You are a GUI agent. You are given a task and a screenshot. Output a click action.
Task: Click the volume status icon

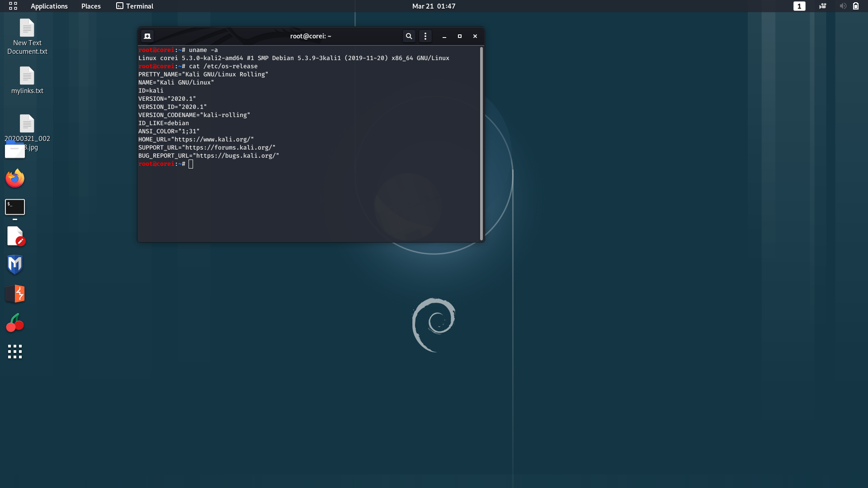point(843,6)
